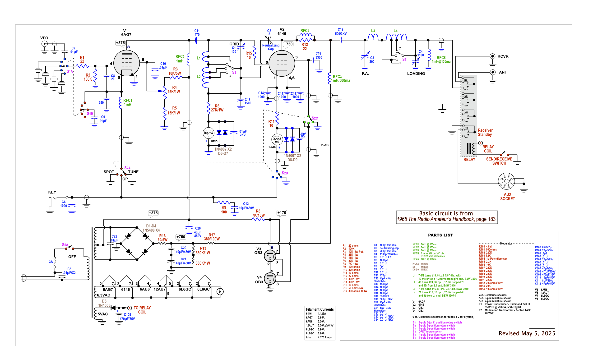Click the VFO coaxial input connector
This screenshot has width=593, height=364.
point(44,44)
